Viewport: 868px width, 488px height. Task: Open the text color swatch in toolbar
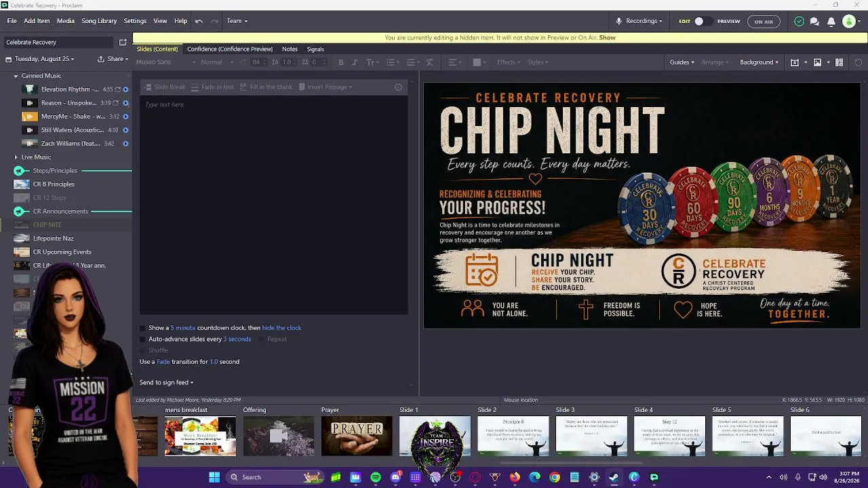click(x=477, y=62)
